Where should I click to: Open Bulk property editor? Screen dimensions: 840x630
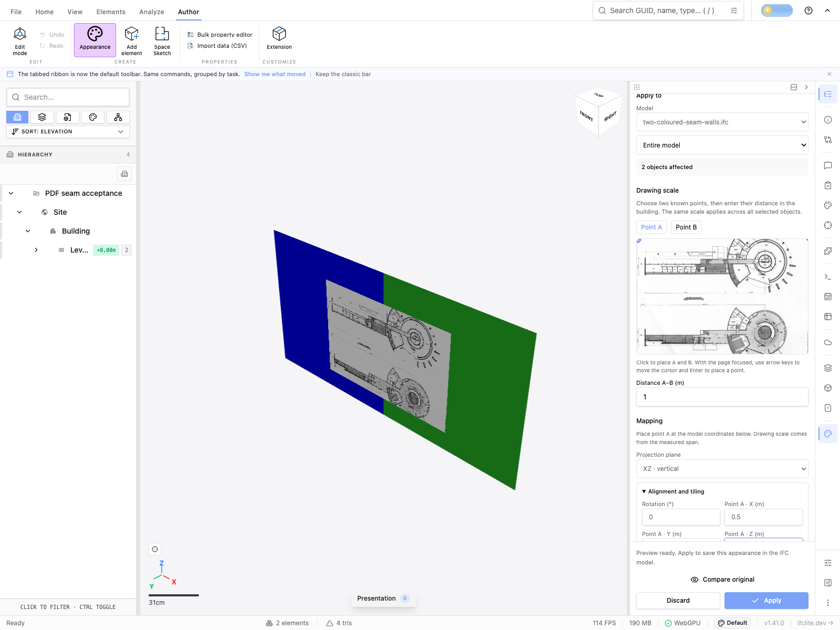point(220,35)
